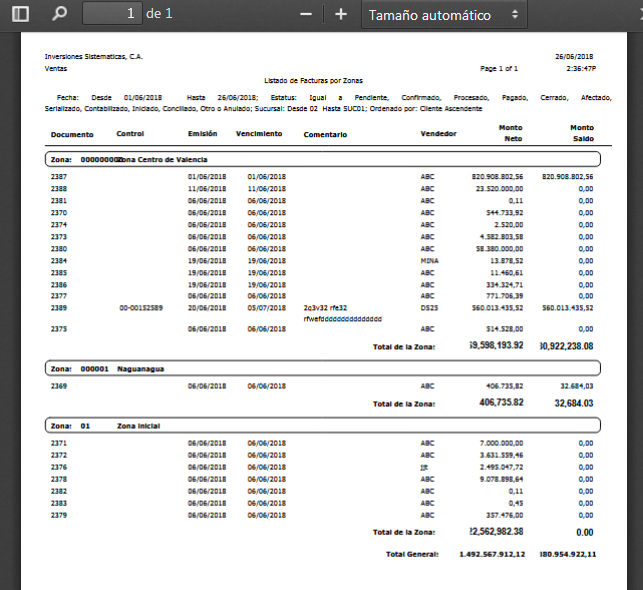
Task: Click the MINA vendor entry
Action: pyautogui.click(x=430, y=260)
